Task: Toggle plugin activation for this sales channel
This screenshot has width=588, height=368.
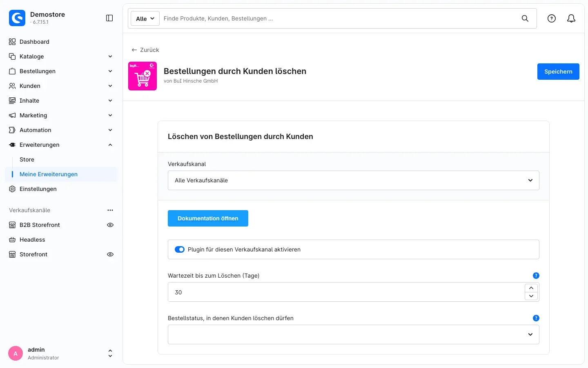Action: (x=180, y=249)
